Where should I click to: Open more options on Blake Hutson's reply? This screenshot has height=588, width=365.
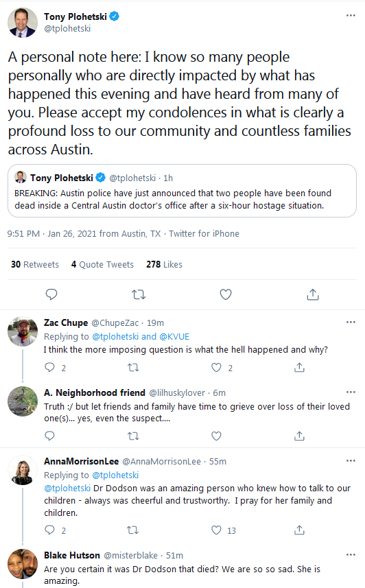click(x=351, y=554)
